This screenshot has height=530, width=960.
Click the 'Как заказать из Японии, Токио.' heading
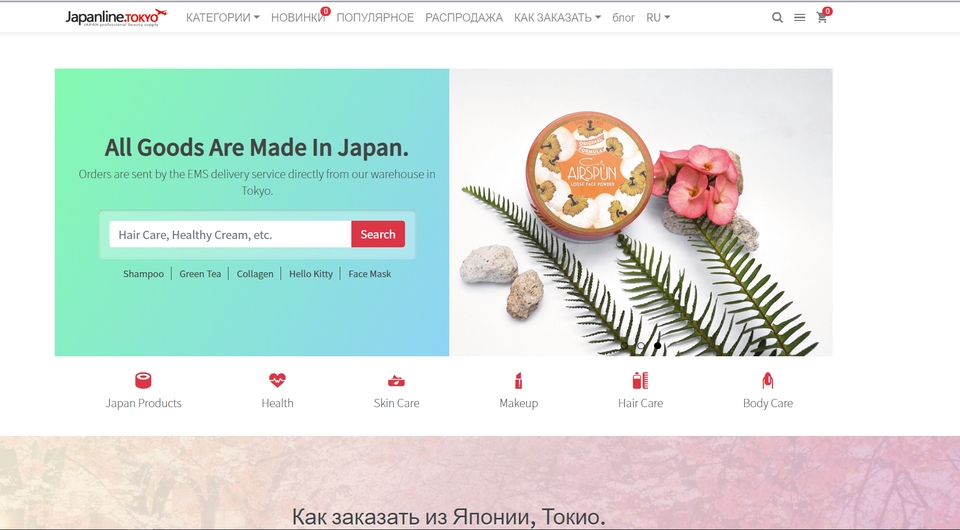[449, 516]
